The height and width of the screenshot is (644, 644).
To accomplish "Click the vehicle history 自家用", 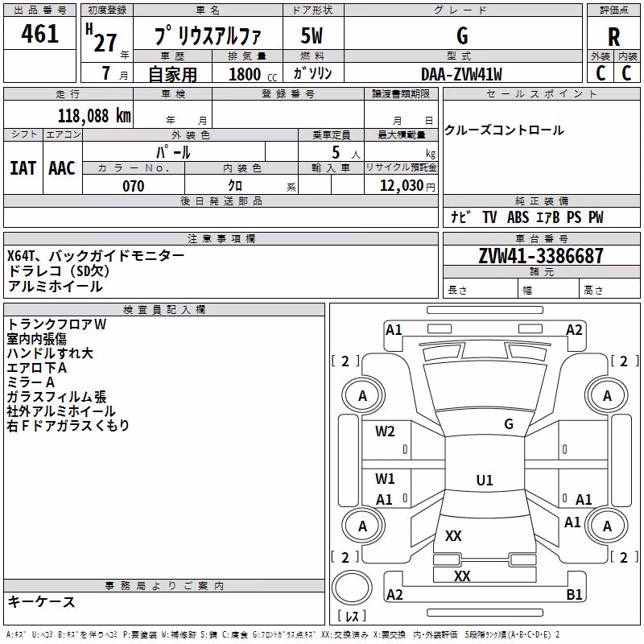I will (172, 74).
